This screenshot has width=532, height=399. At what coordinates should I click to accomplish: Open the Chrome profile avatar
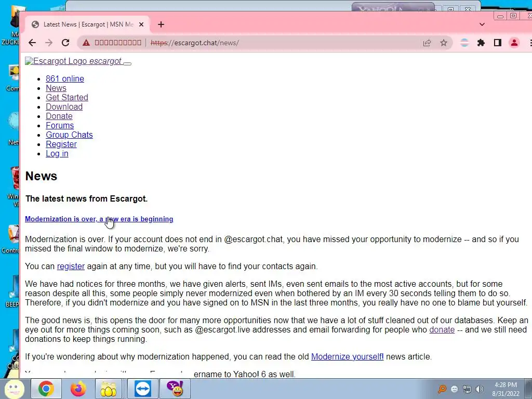point(514,43)
